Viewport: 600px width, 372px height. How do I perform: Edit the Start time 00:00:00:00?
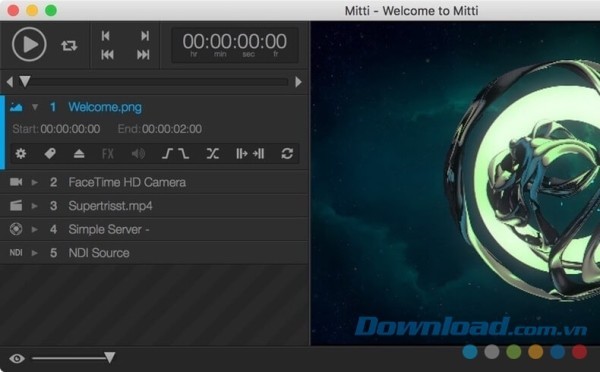click(70, 129)
